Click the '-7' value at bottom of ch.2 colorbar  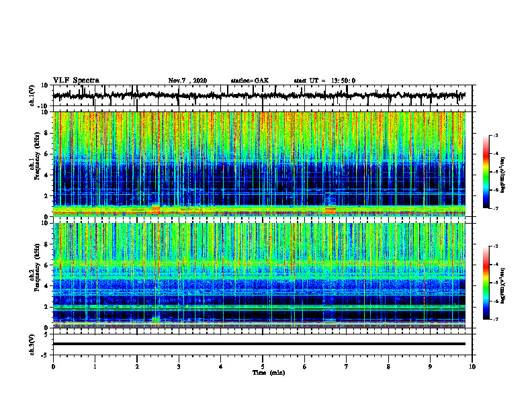pyautogui.click(x=495, y=320)
